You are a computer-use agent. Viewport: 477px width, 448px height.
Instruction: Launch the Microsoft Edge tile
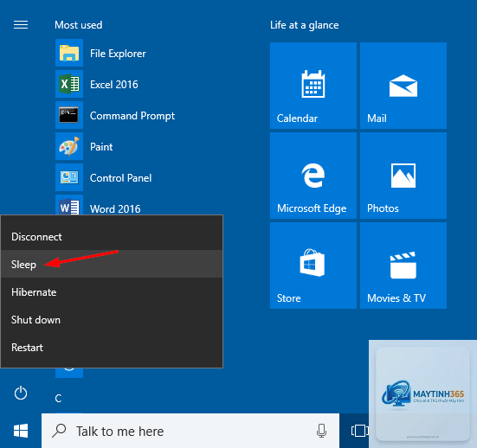(x=313, y=176)
